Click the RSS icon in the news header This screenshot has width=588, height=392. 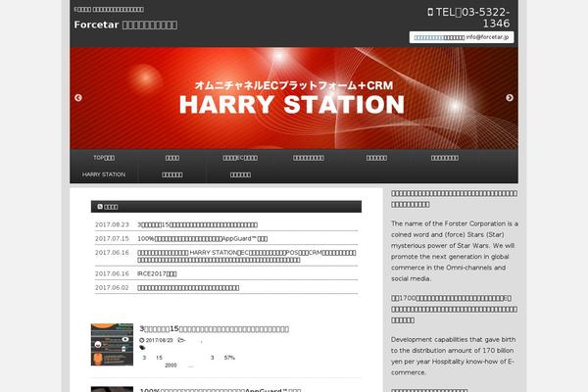100,207
